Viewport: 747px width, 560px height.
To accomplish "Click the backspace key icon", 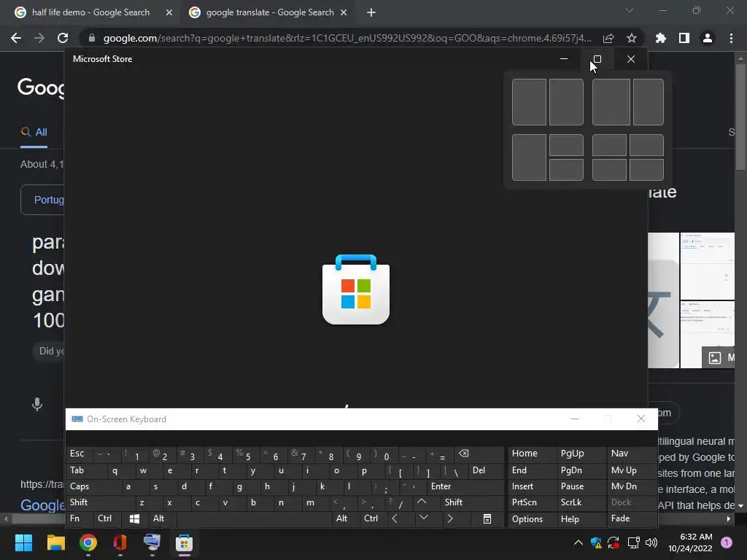I will [479, 454].
